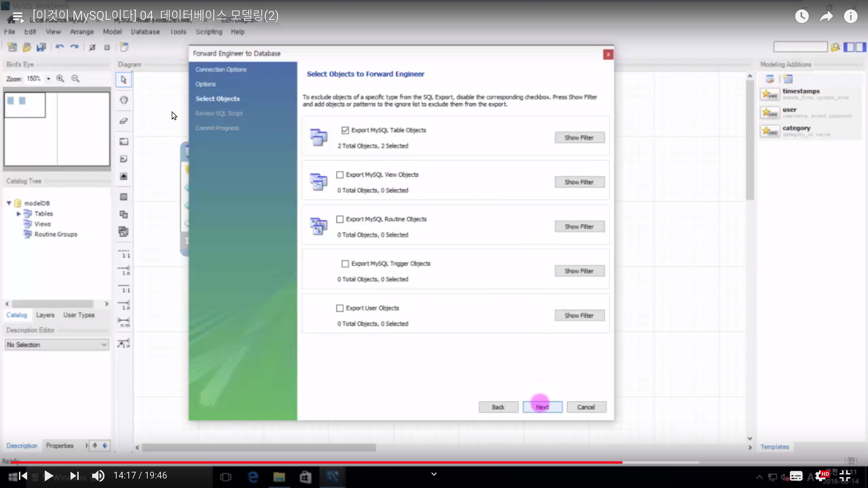Viewport: 868px width, 488px height.
Task: Open the No Selection description dropdown
Action: pos(57,345)
